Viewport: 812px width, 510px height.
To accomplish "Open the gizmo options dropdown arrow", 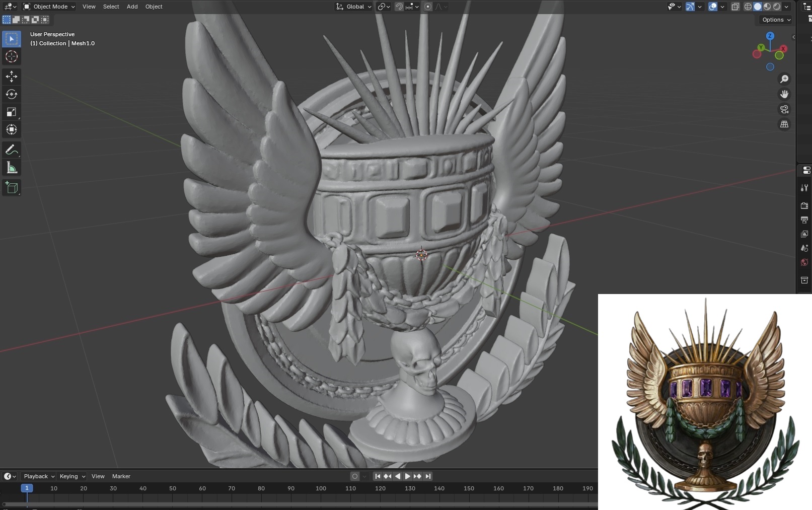I will 700,7.
